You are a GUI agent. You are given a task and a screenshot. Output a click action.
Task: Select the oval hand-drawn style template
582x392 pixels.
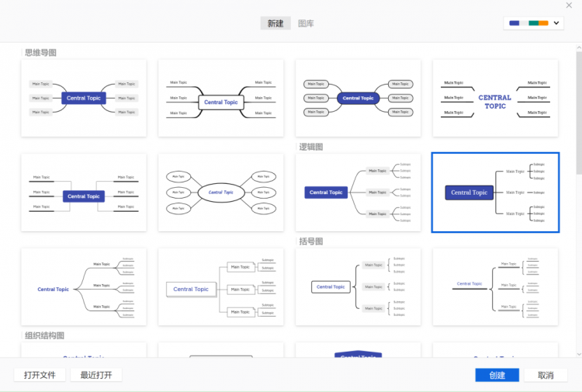point(221,193)
